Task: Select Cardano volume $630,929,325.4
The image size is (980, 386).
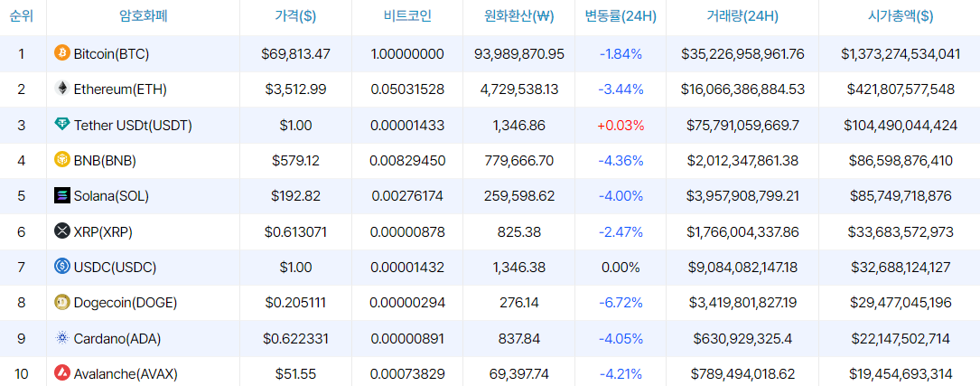Action: [742, 338]
